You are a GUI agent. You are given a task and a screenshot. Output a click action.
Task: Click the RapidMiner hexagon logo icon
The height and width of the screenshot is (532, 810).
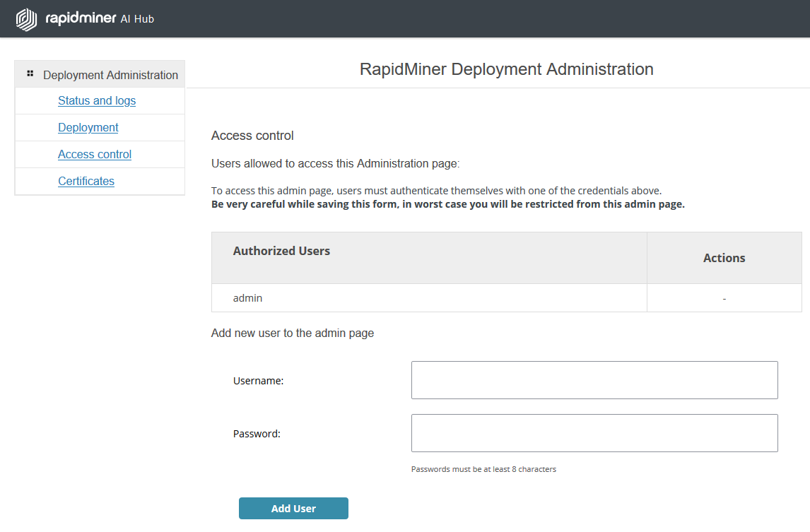26,18
